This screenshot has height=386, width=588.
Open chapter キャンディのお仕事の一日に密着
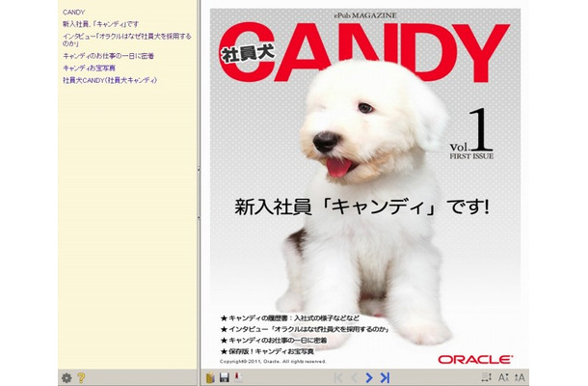coord(108,56)
